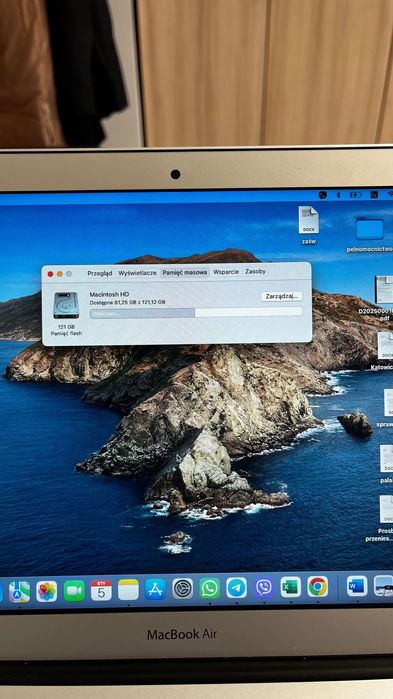Screen dimensions: 393x699
Task: Open Viber from the Dock
Action: tap(264, 588)
